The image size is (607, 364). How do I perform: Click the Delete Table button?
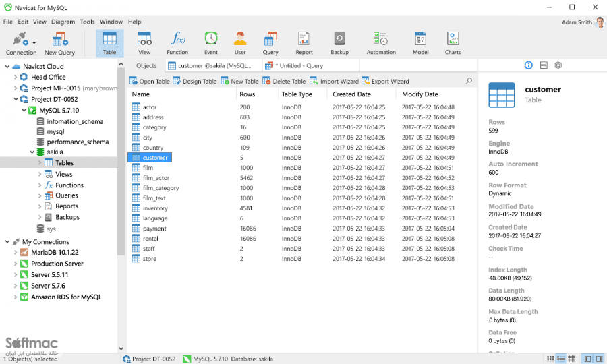tap(284, 81)
